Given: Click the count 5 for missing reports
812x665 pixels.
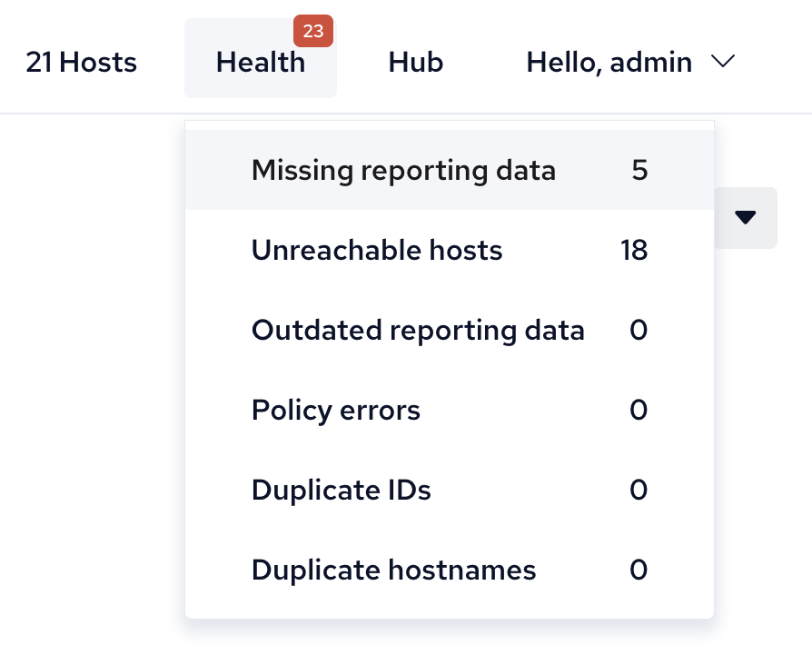Looking at the screenshot, I should tap(639, 170).
